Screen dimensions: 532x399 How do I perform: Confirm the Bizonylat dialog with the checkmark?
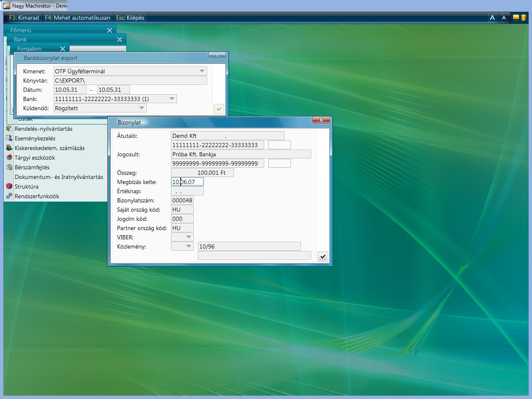322,257
